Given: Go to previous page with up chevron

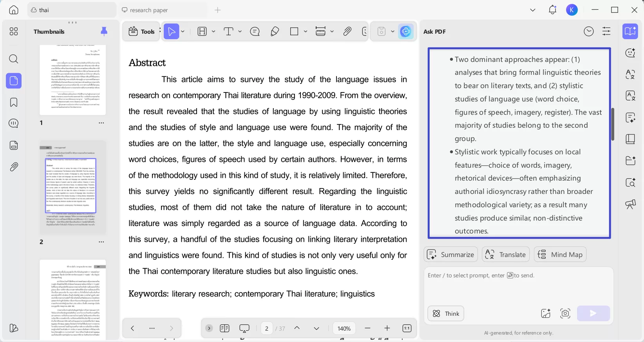Looking at the screenshot, I should (x=297, y=328).
